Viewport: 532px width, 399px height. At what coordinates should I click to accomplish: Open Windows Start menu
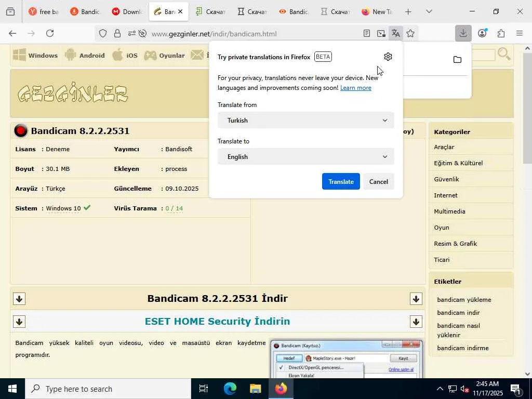pyautogui.click(x=12, y=389)
